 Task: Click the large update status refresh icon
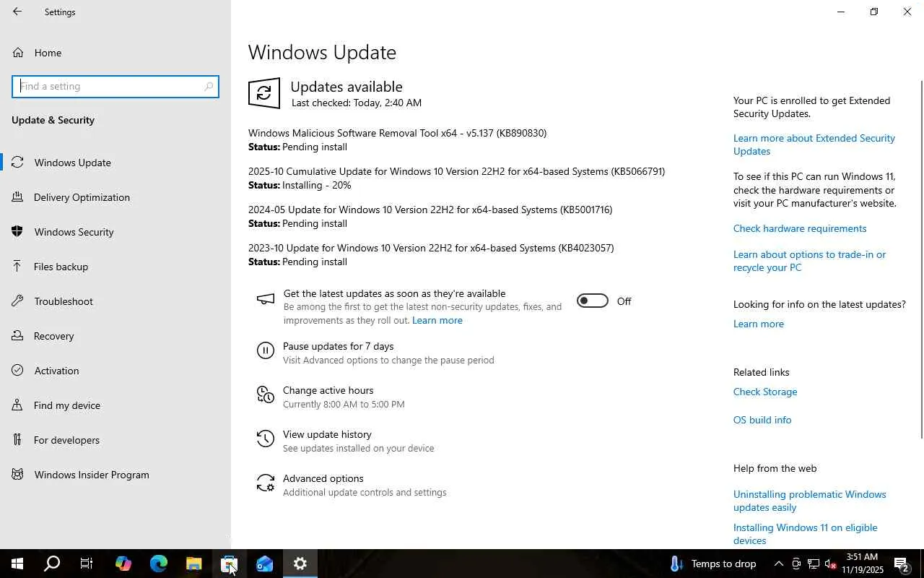click(264, 93)
